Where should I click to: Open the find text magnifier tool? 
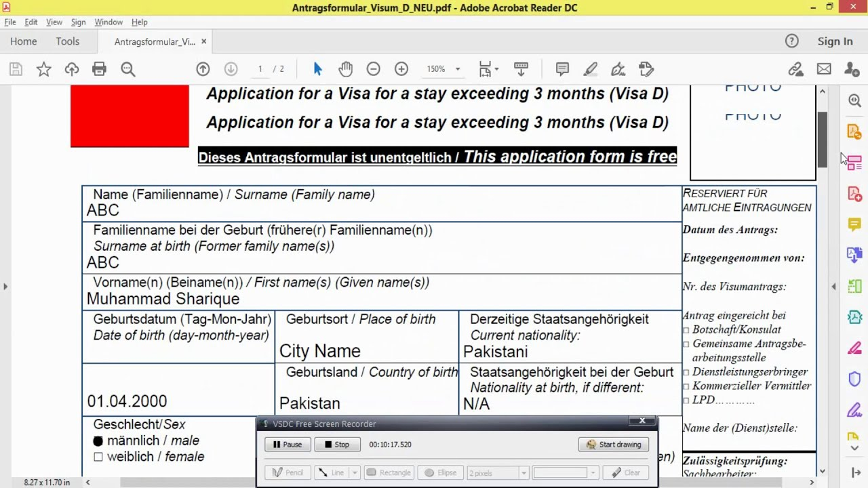(127, 69)
